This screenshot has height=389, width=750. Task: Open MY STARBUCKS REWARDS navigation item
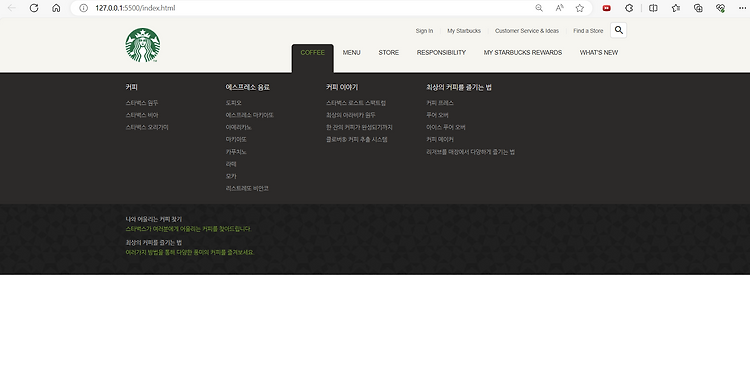pos(523,53)
